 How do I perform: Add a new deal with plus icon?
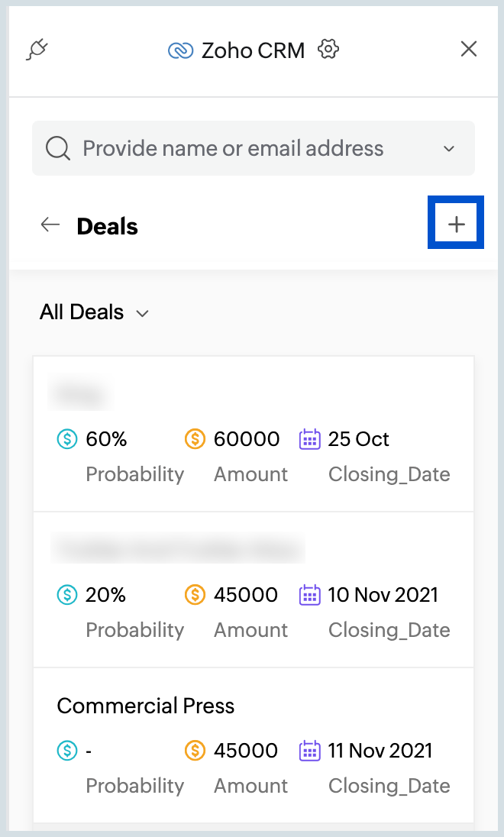coord(456,224)
